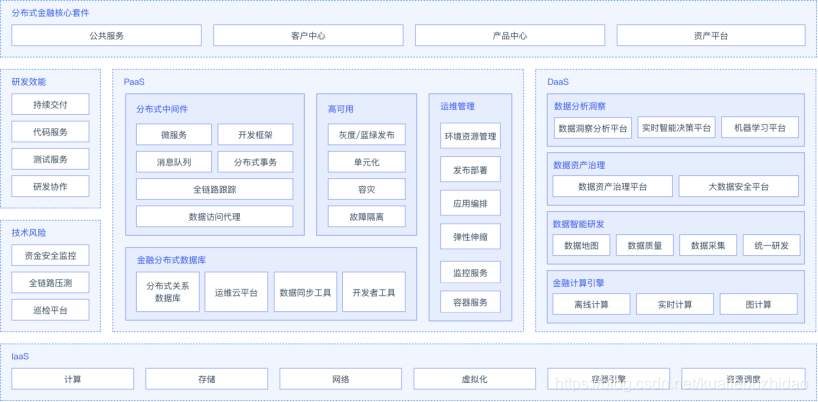The image size is (818, 402).
Task: Select the 研发协作 box
Action: pos(50,186)
